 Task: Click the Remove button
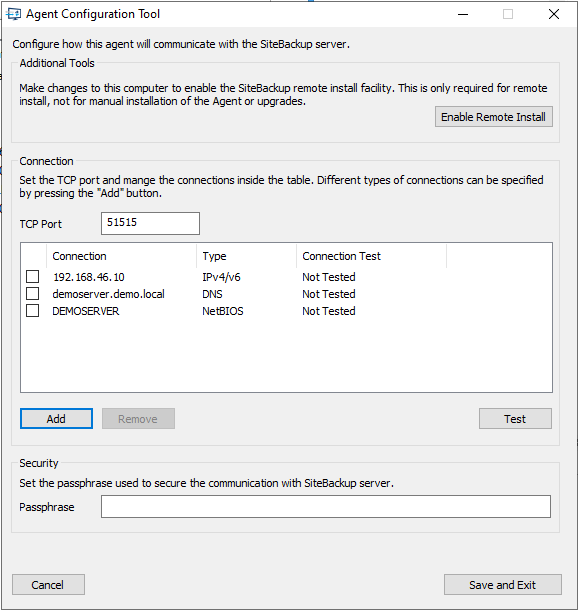point(138,419)
